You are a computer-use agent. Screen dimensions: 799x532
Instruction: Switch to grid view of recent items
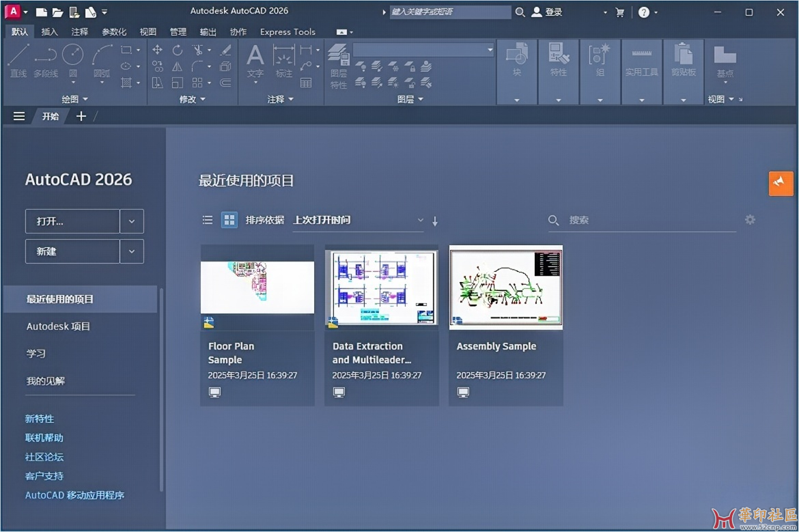click(x=229, y=220)
